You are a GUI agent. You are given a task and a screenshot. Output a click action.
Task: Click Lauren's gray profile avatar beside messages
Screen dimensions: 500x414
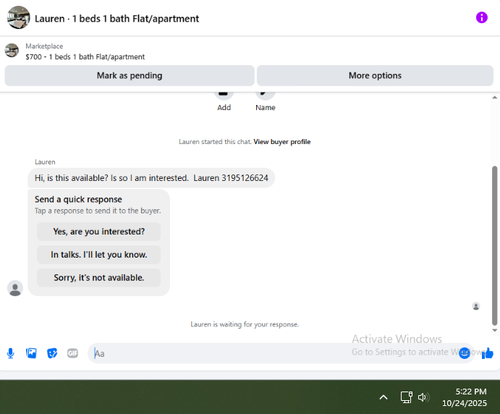click(x=15, y=288)
